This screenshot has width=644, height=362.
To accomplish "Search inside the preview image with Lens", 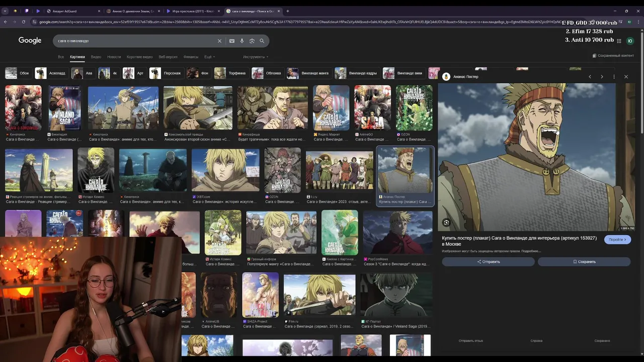I will pyautogui.click(x=446, y=222).
